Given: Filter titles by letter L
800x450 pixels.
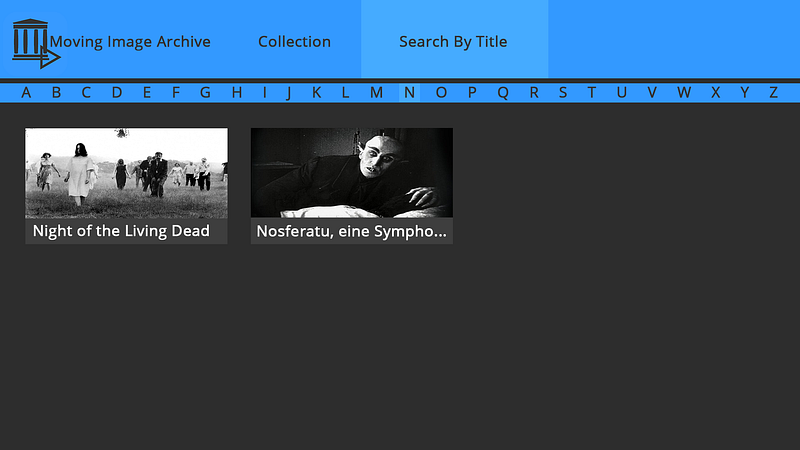Looking at the screenshot, I should [345, 92].
